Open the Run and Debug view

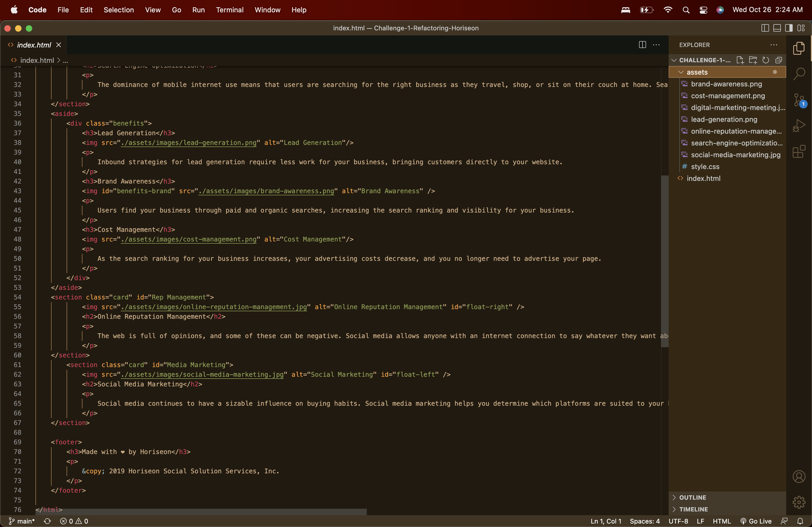[x=799, y=126]
